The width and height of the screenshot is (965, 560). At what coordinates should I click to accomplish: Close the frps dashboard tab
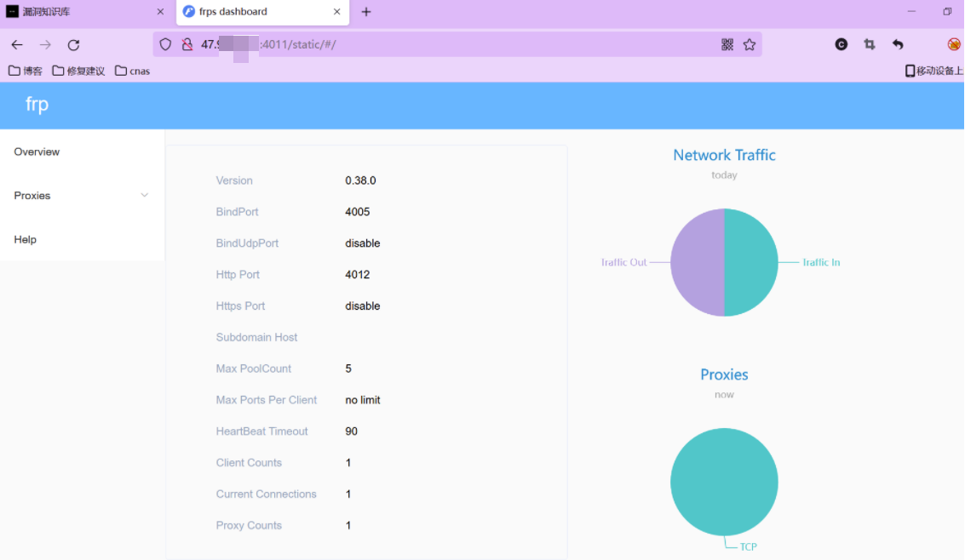click(x=336, y=12)
